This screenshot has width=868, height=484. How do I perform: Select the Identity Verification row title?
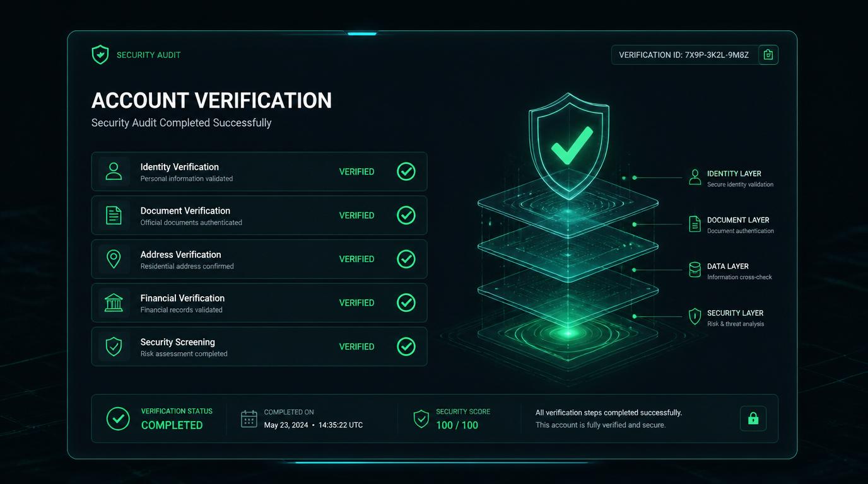coord(180,167)
